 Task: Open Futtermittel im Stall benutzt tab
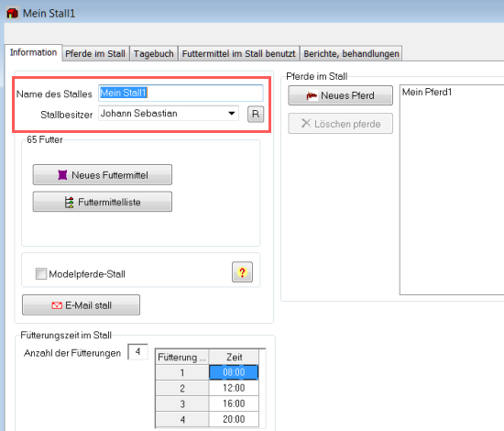pyautogui.click(x=238, y=53)
